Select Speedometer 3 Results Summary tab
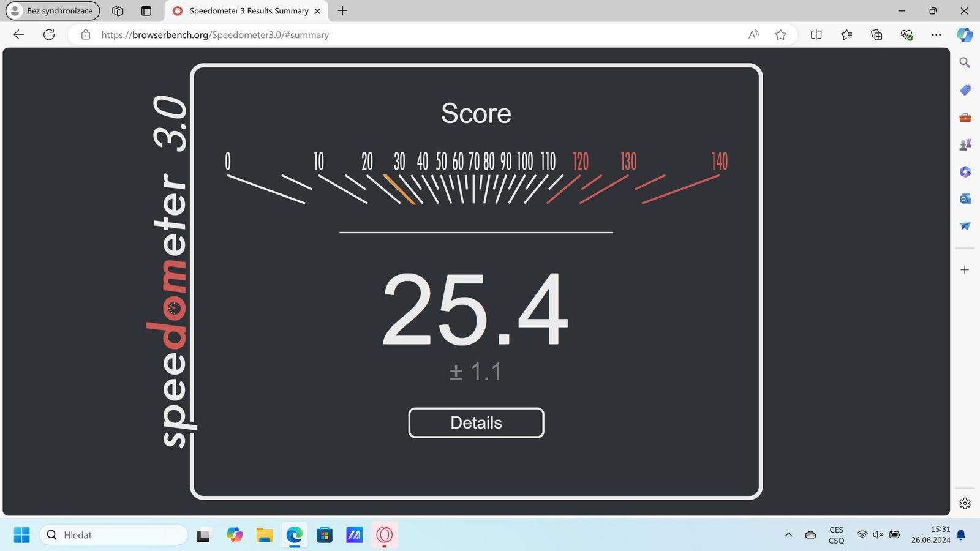 [x=245, y=11]
